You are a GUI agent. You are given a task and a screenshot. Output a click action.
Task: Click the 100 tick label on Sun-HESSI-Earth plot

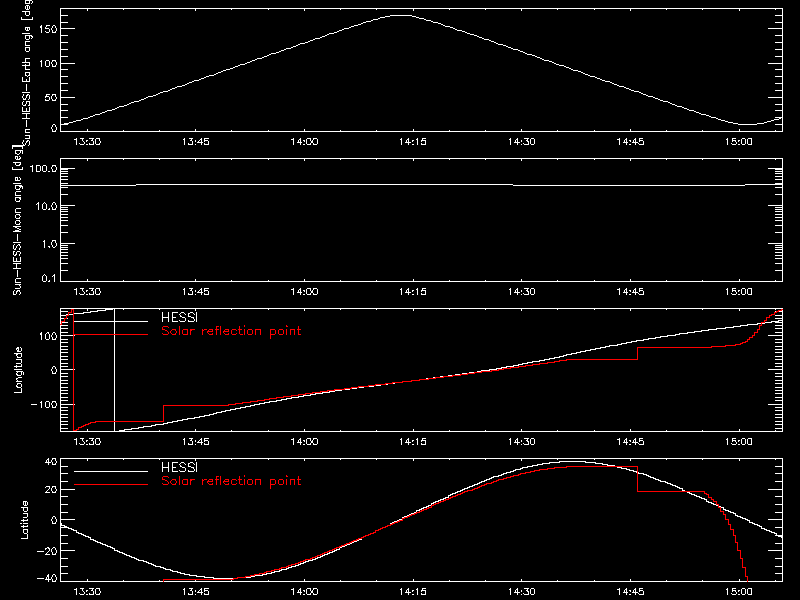(x=47, y=64)
